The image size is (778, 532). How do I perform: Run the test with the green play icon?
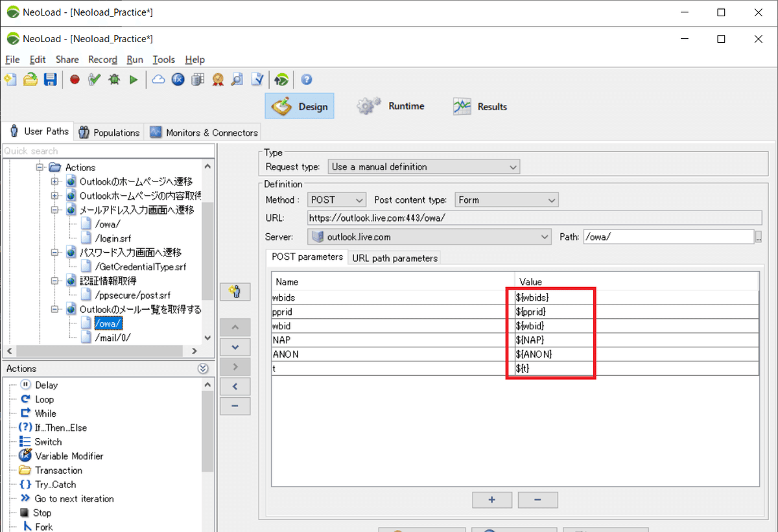tap(134, 79)
